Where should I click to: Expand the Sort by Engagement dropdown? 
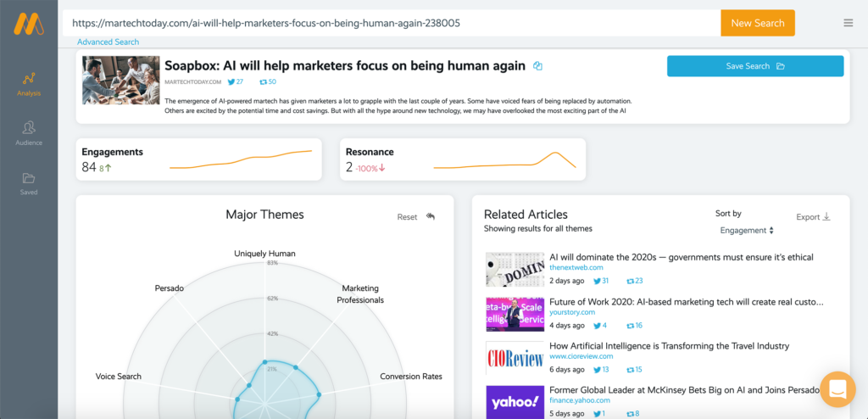pyautogui.click(x=746, y=230)
